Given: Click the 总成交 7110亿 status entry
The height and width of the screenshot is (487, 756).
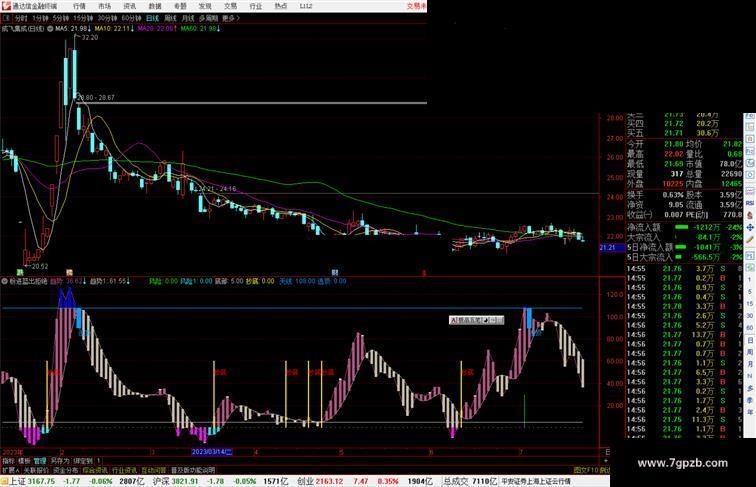Looking at the screenshot, I should pos(470,481).
